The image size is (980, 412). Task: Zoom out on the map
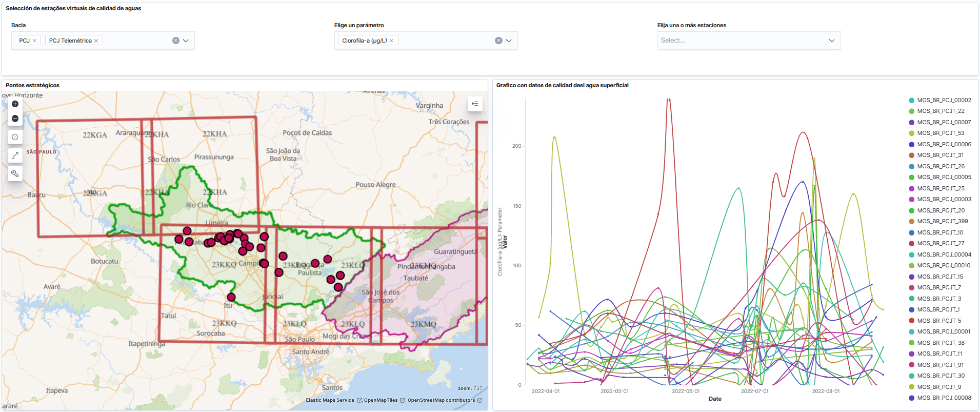coord(15,119)
